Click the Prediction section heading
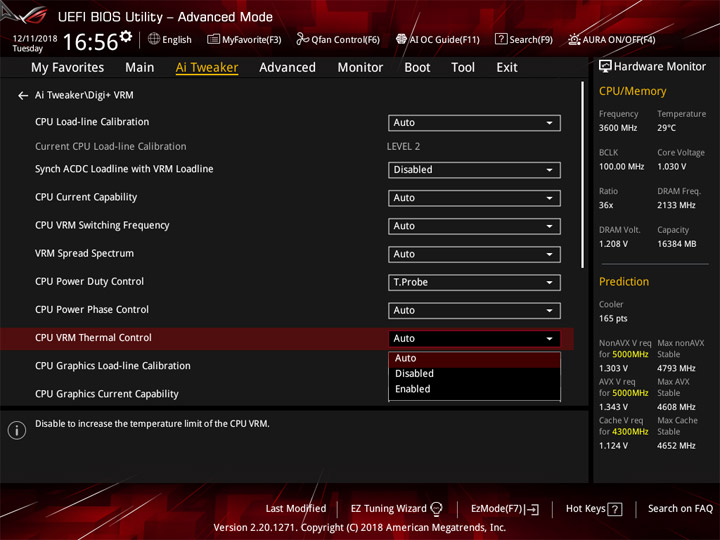 [x=624, y=281]
